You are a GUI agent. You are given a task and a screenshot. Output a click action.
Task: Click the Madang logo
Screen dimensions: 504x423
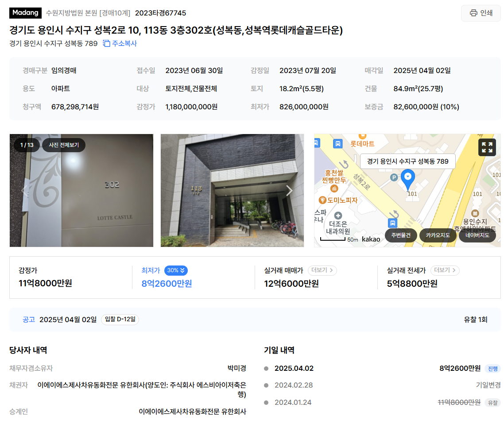click(x=25, y=13)
